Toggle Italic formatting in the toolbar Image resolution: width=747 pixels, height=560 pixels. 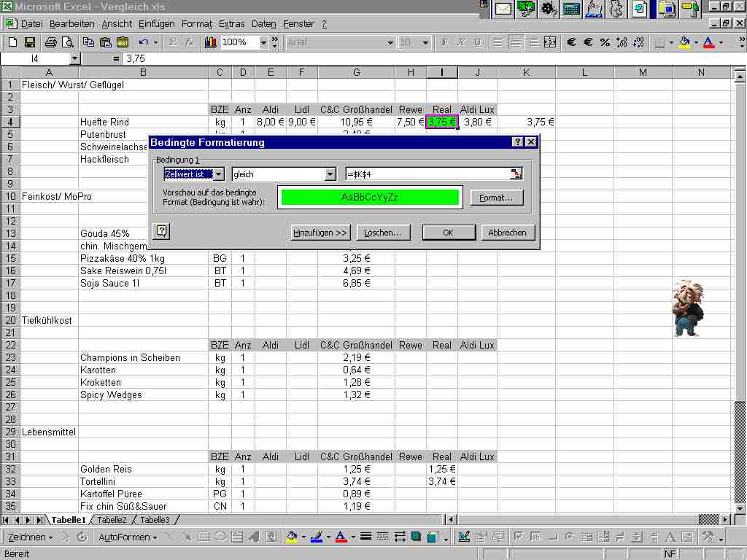pyautogui.click(x=461, y=42)
